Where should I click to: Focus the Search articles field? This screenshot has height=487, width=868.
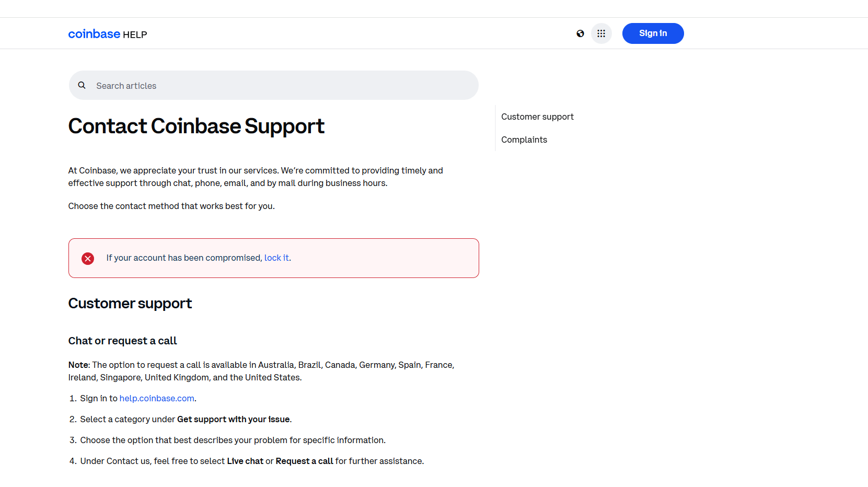point(274,85)
